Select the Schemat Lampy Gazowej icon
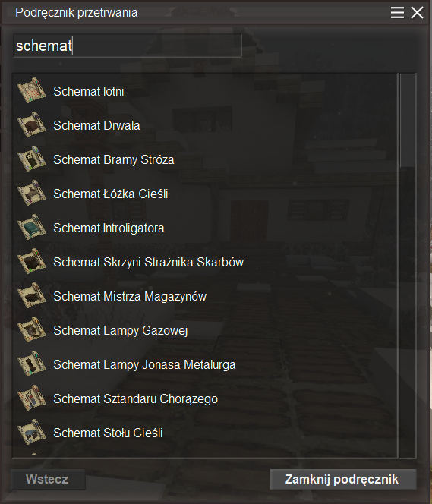The image size is (432, 504). point(31,329)
